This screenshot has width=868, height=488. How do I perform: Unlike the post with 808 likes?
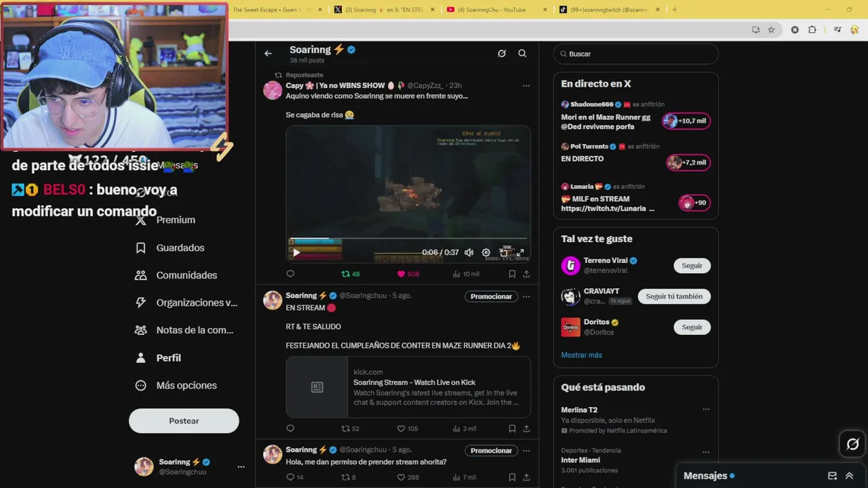click(408, 274)
